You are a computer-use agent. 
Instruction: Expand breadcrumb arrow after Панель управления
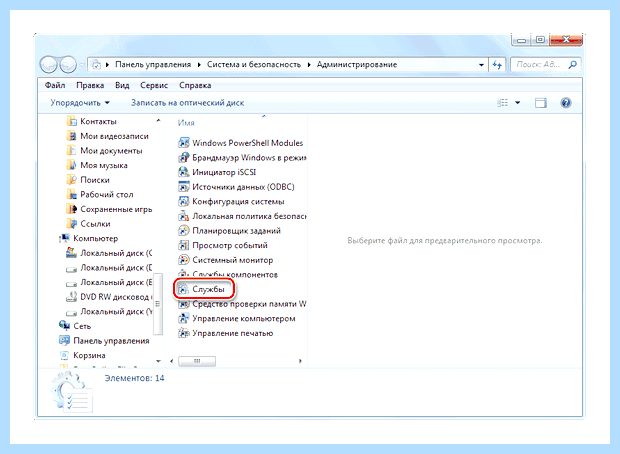[x=199, y=64]
